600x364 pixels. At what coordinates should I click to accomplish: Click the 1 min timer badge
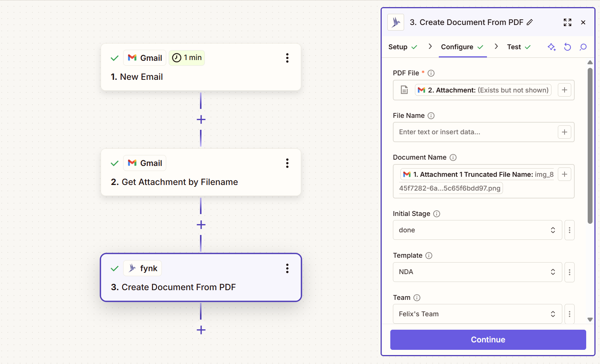[187, 57]
